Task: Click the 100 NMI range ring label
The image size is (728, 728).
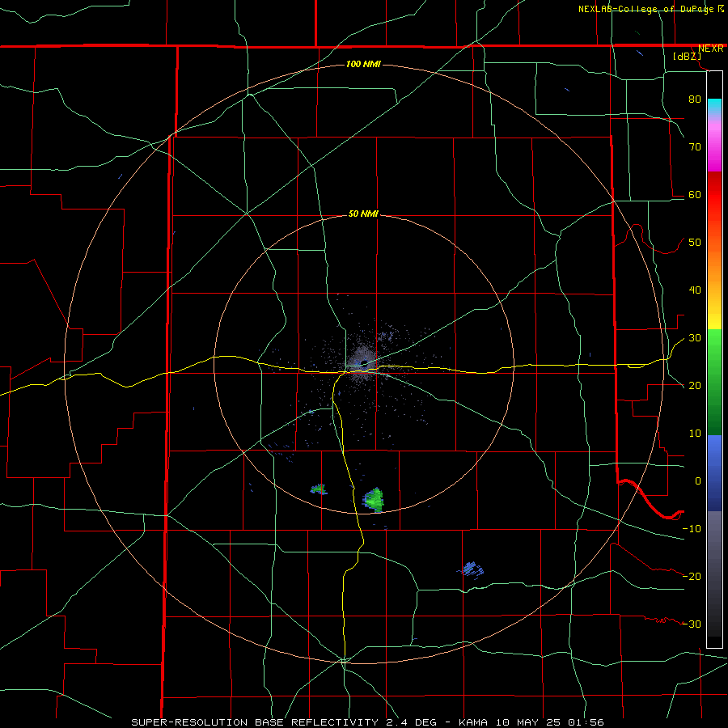Action: click(363, 64)
